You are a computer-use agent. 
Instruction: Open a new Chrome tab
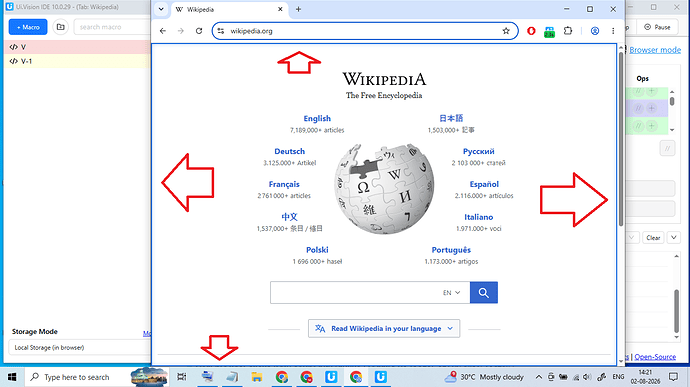click(298, 9)
